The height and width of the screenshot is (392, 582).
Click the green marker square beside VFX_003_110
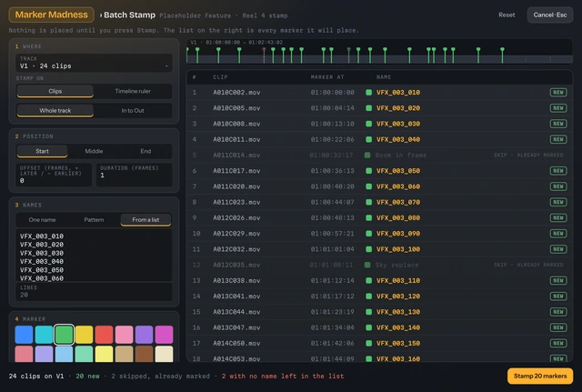tap(368, 281)
